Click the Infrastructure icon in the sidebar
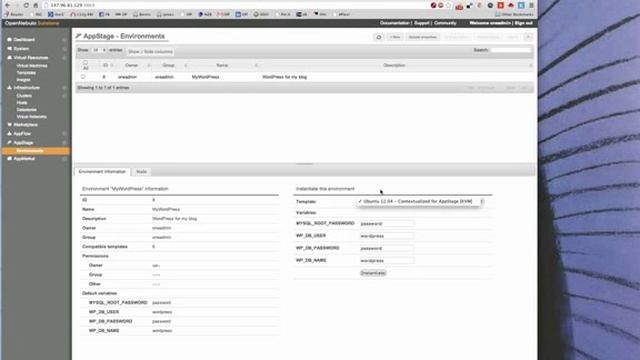 pyautogui.click(x=9, y=87)
